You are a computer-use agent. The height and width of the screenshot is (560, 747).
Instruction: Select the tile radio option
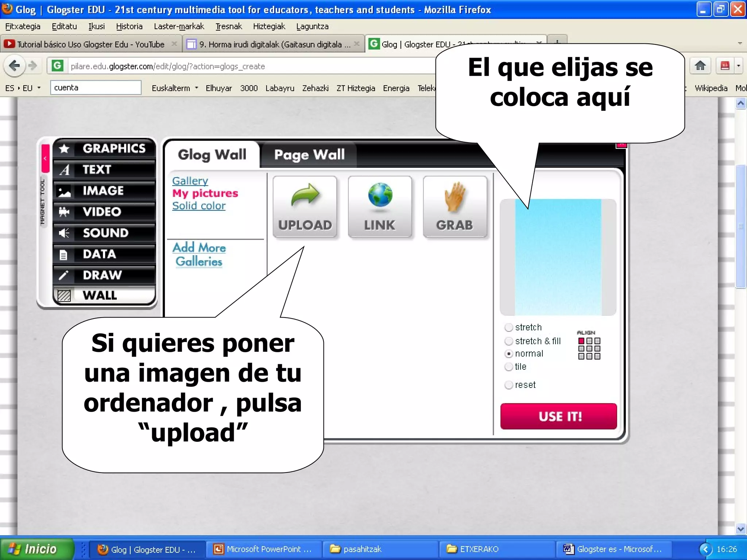[509, 367]
